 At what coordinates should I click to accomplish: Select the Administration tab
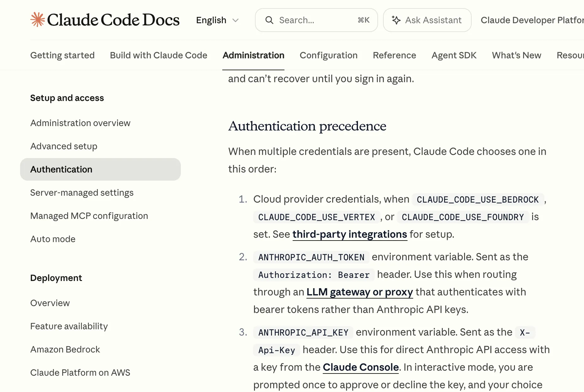point(253,55)
